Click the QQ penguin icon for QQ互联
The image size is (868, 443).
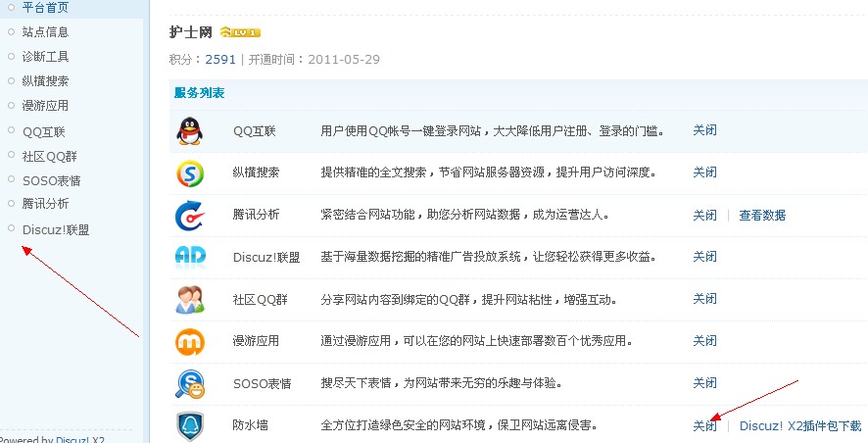(190, 131)
